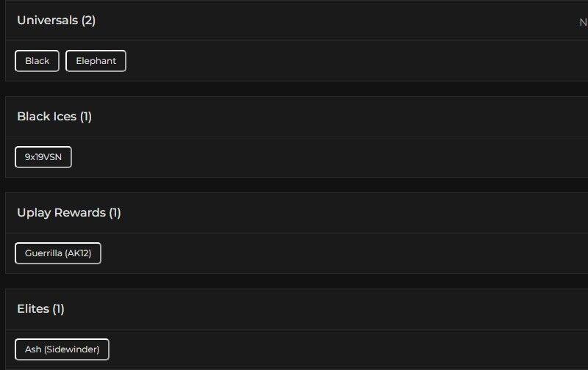Choose the 9x19VSN black ice tag
The image size is (588, 370).
[x=43, y=157]
